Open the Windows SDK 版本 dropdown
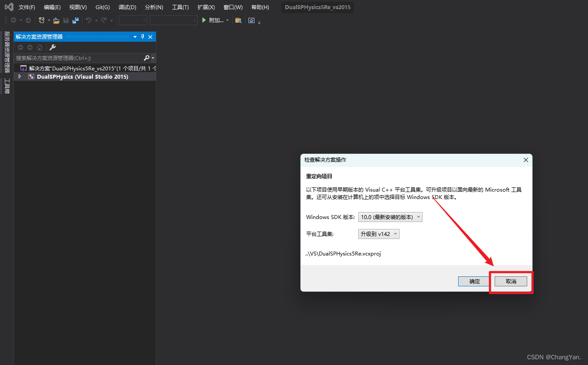Viewport: 588px width, 365px height. (390, 217)
